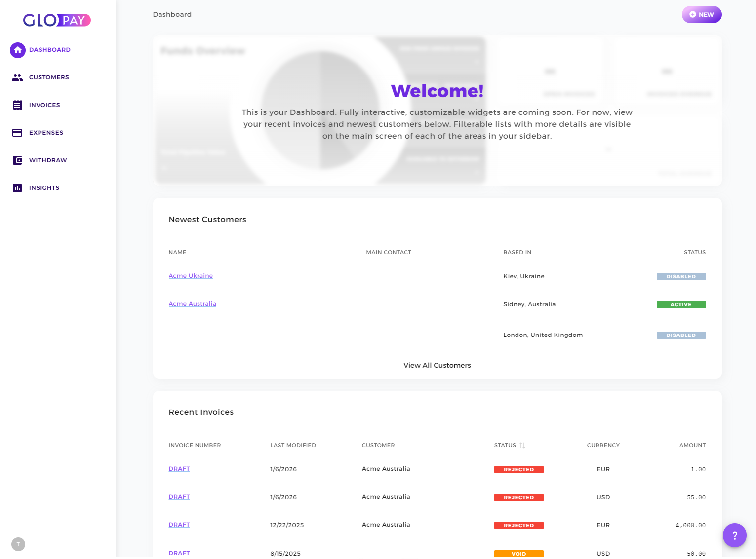
Task: Select the Expenses menu item in sidebar
Action: pos(46,132)
